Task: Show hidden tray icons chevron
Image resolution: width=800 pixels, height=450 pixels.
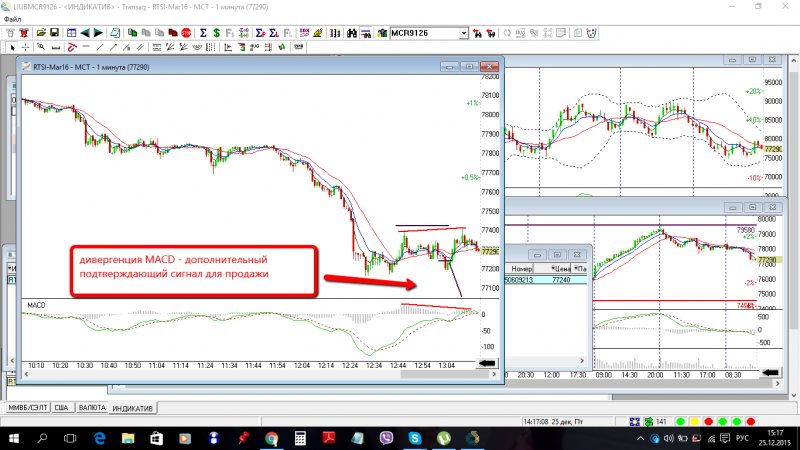Action: click(x=640, y=438)
